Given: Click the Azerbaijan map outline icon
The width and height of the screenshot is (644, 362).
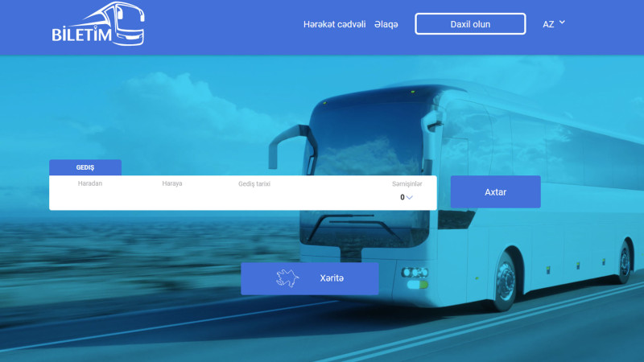Looking at the screenshot, I should point(287,278).
